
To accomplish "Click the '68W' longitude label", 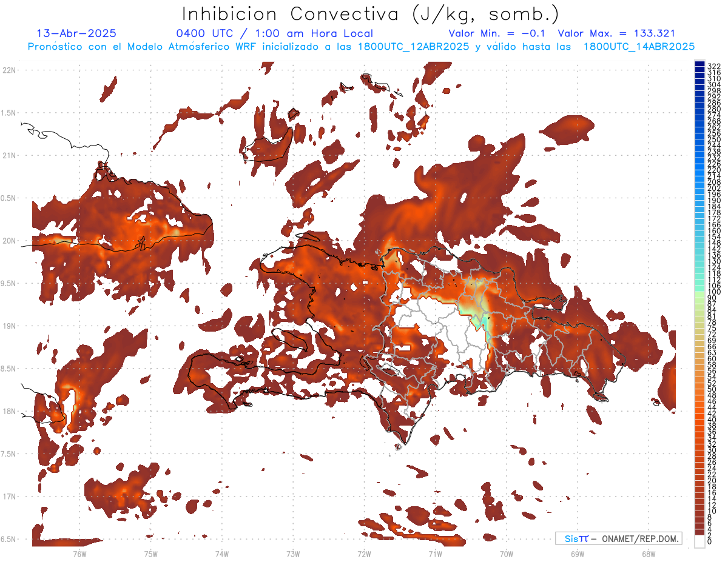I will 649,554.
